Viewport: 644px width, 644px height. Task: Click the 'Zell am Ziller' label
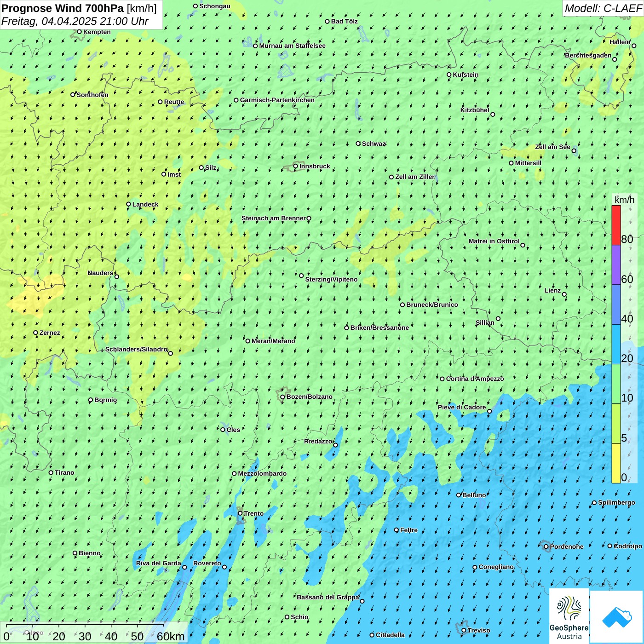415,177
